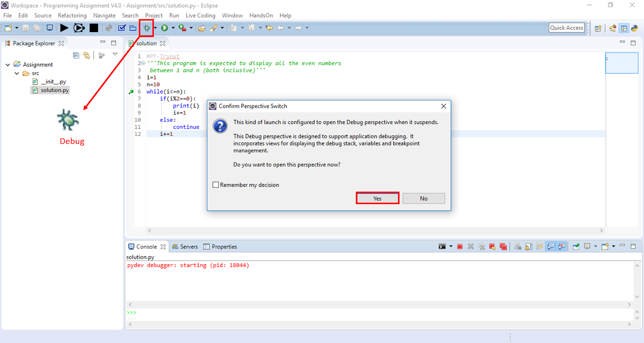Close the solution editor tab
Screen dimensions: 644x343
click(x=163, y=43)
